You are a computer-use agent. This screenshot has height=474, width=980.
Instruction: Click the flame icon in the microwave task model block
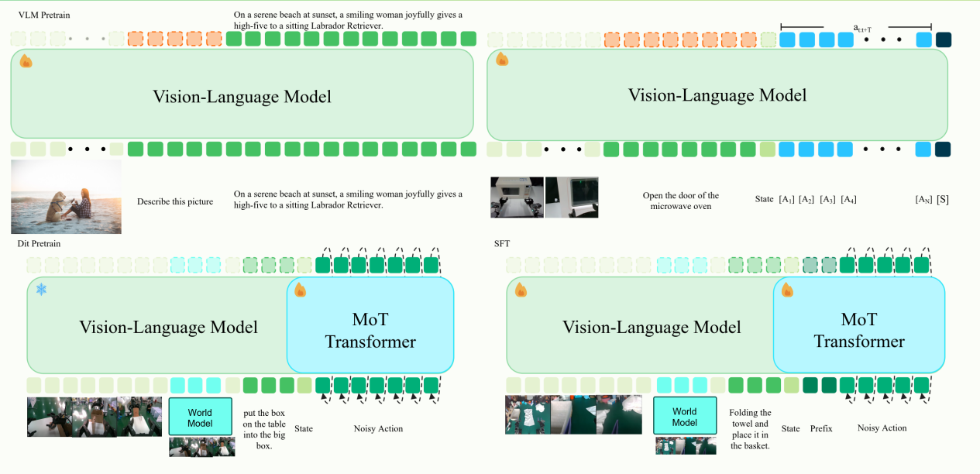[x=501, y=60]
